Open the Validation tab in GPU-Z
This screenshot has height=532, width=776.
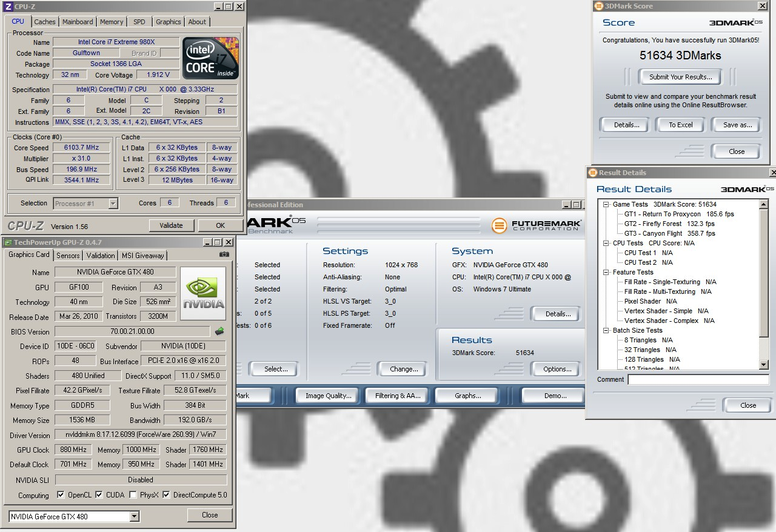tap(101, 256)
